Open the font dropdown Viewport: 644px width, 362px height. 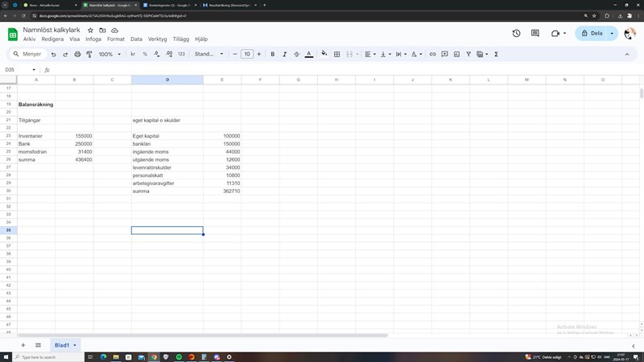[208, 55]
